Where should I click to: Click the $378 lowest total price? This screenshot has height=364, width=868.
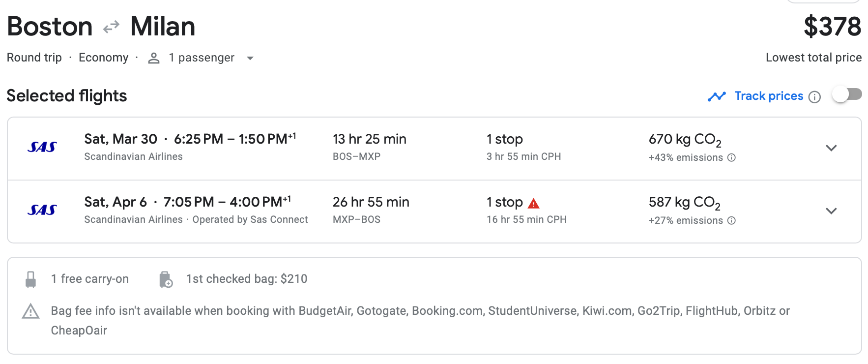coord(832,27)
